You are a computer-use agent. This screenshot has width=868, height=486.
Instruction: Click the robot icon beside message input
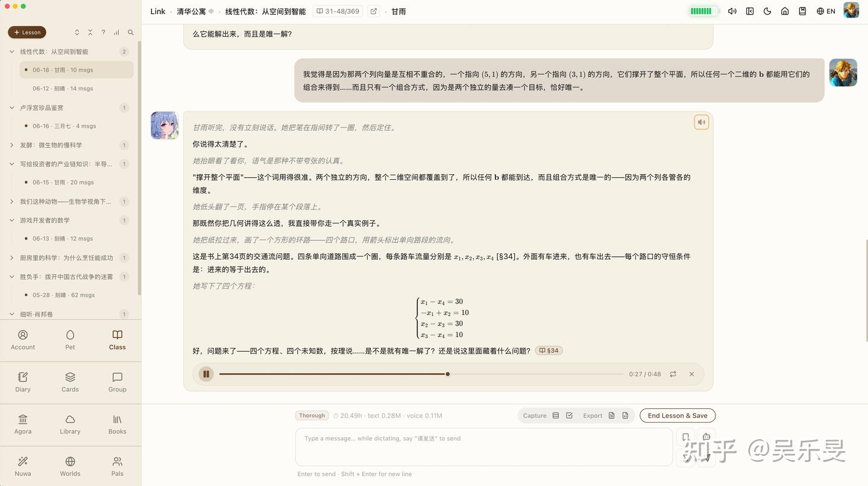[x=706, y=437]
